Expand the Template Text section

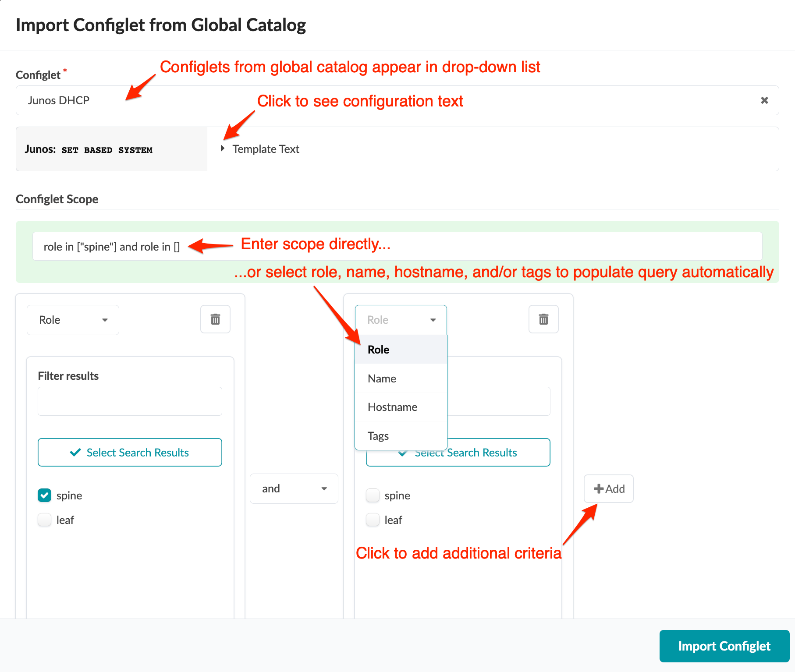223,149
